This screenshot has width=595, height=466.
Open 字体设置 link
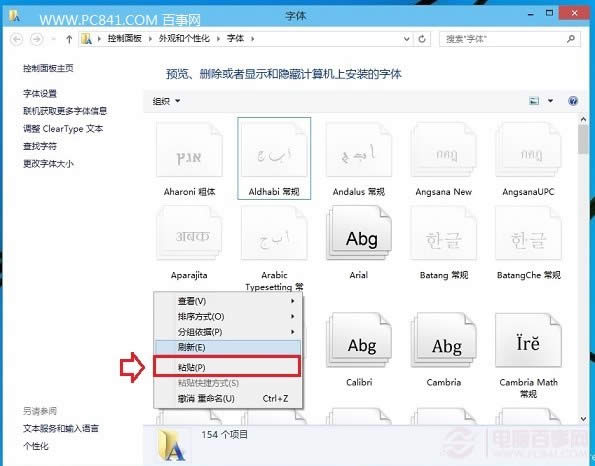(40, 93)
